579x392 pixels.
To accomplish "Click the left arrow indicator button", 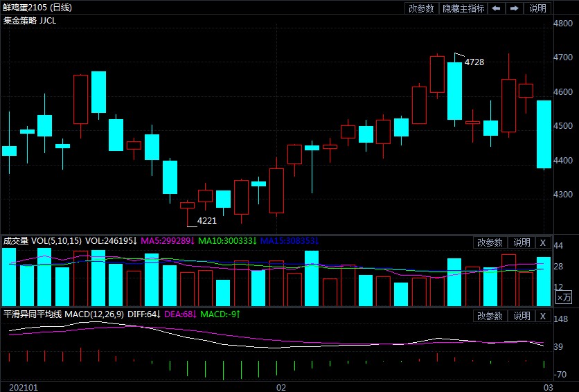I will [497, 8].
